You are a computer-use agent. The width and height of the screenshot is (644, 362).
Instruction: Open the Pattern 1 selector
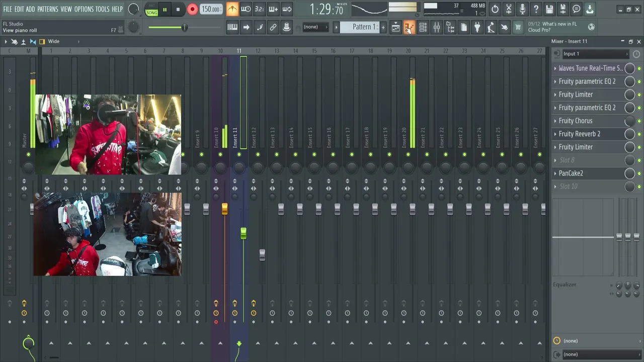pyautogui.click(x=359, y=27)
